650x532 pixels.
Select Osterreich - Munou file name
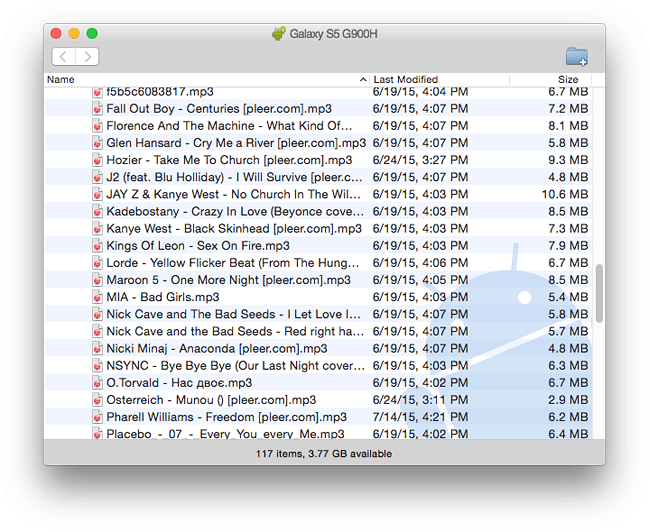click(x=211, y=400)
